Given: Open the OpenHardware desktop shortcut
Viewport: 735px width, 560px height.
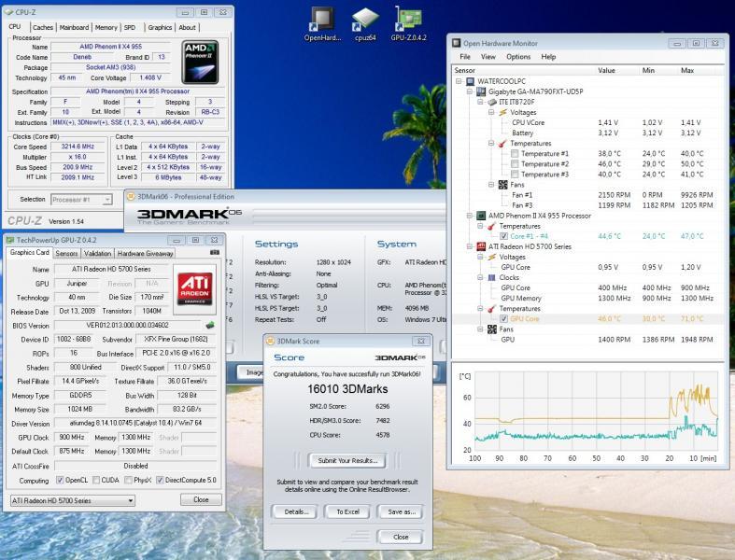Looking at the screenshot, I should [x=322, y=24].
